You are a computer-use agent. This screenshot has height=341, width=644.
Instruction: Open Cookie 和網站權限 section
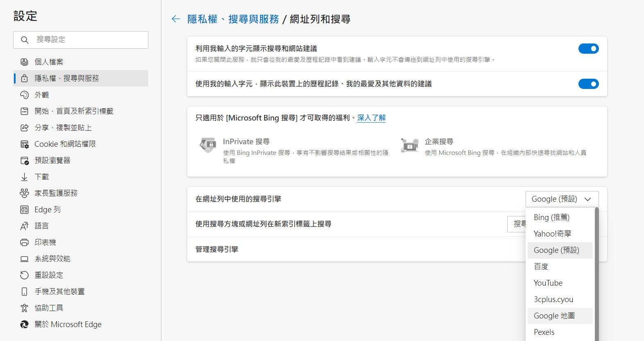coord(81,144)
